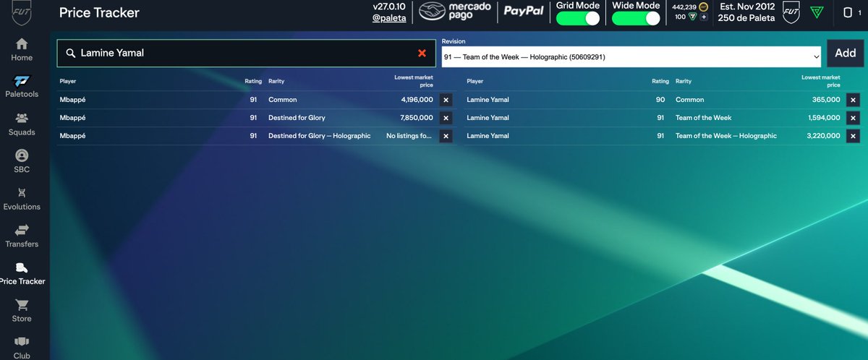Image resolution: width=868 pixels, height=360 pixels.
Task: Open the Home sidebar item
Action: coord(22,50)
